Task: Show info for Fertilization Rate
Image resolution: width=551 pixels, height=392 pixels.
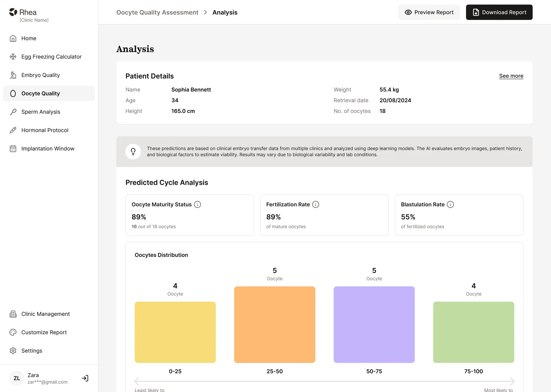Action: 315,204
